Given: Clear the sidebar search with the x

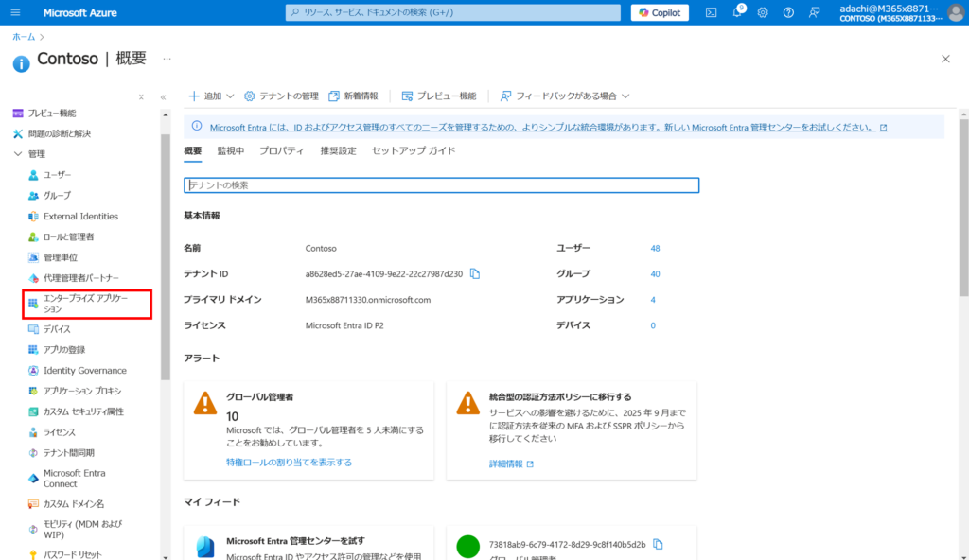Looking at the screenshot, I should [141, 97].
